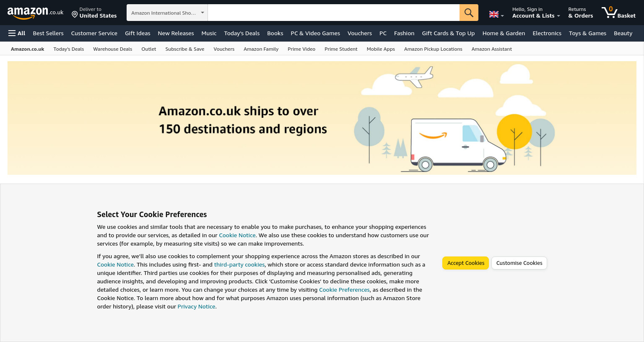Viewport: 644px width, 342px height.
Task: Go to Warehouse Deals in subnav
Action: pos(112,49)
